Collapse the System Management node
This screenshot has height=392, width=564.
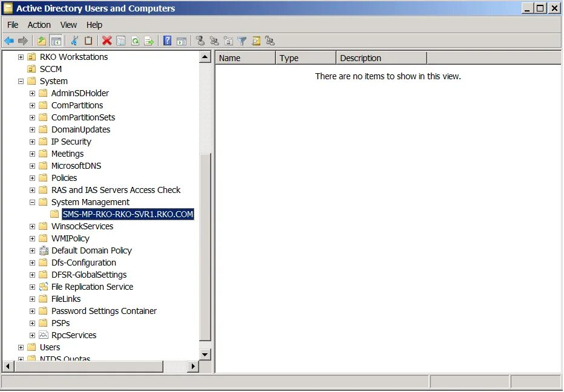pos(32,203)
